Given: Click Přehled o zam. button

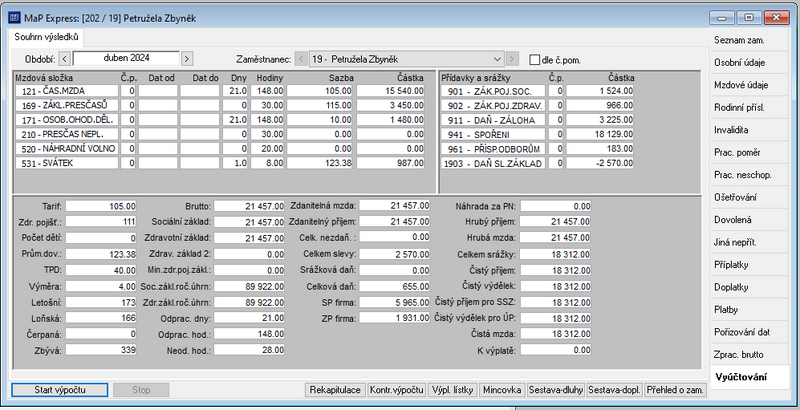Looking at the screenshot, I should (x=675, y=390).
